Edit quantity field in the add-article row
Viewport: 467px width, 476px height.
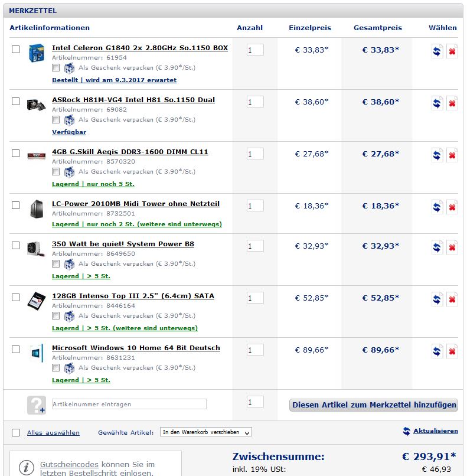[255, 402]
